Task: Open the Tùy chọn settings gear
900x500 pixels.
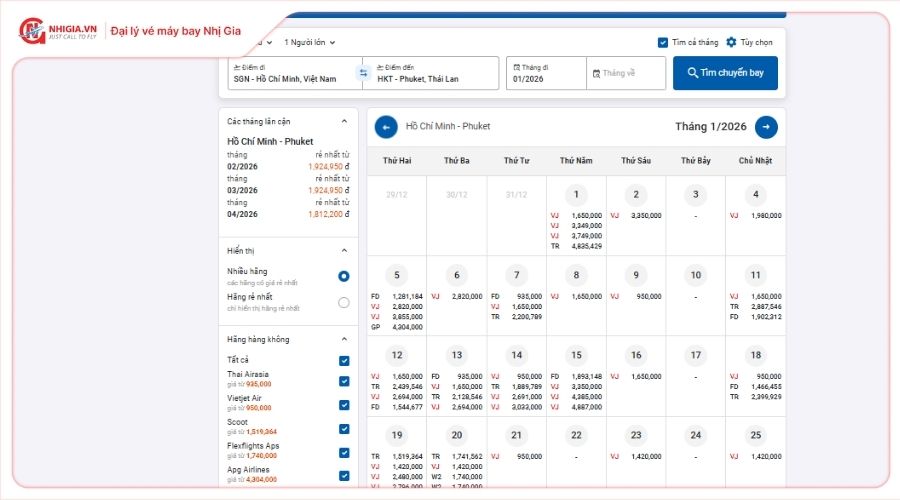Action: (x=731, y=43)
